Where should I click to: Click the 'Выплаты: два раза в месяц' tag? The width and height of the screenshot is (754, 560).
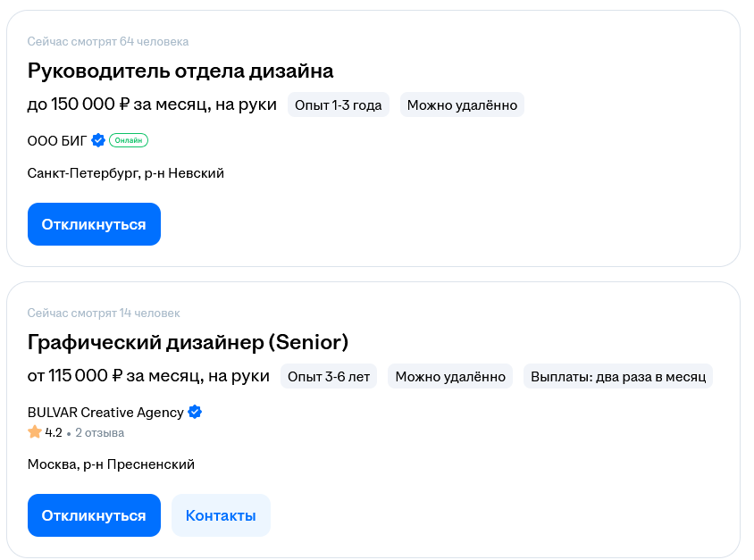(x=616, y=376)
